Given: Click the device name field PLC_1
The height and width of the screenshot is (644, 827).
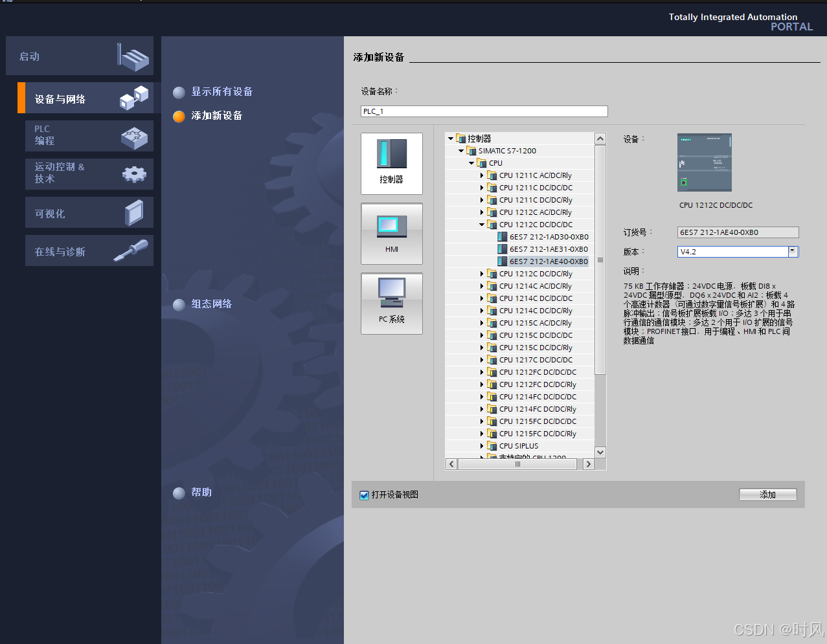Looking at the screenshot, I should [x=484, y=111].
